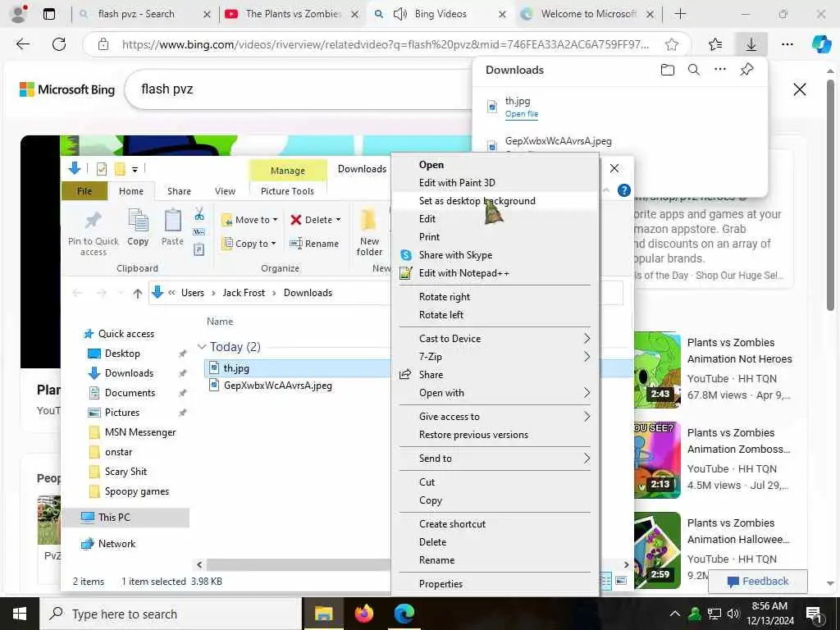Image resolution: width=840 pixels, height=630 pixels.
Task: Open Plants vs Zombies Animation Not Heroes video
Action: click(x=739, y=351)
